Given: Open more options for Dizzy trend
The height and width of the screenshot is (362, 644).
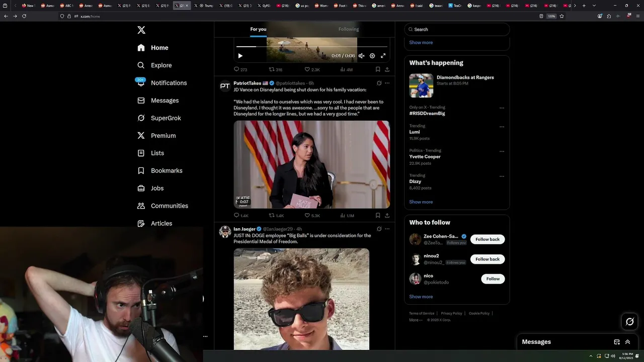Looking at the screenshot, I should click(x=502, y=176).
